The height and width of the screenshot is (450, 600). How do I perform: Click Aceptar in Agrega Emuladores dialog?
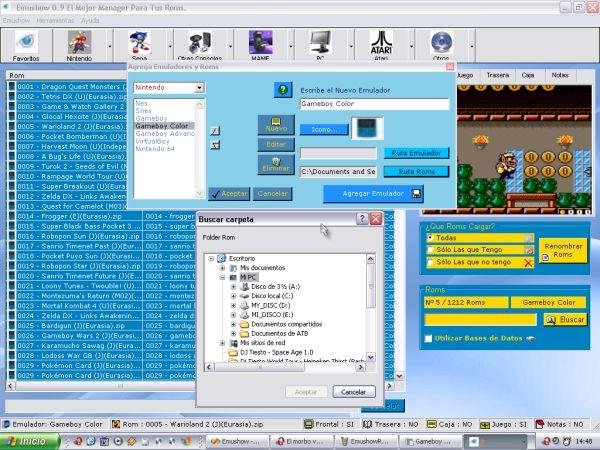pyautogui.click(x=229, y=194)
